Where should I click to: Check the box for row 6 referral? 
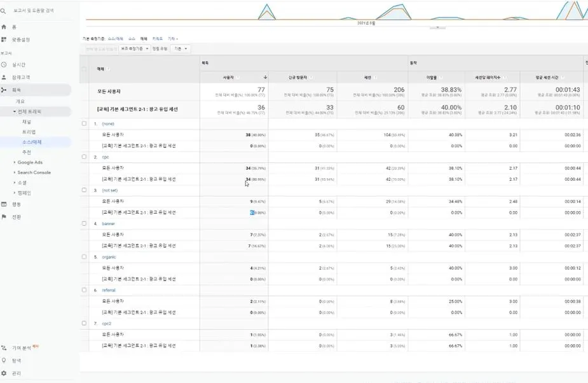84,290
